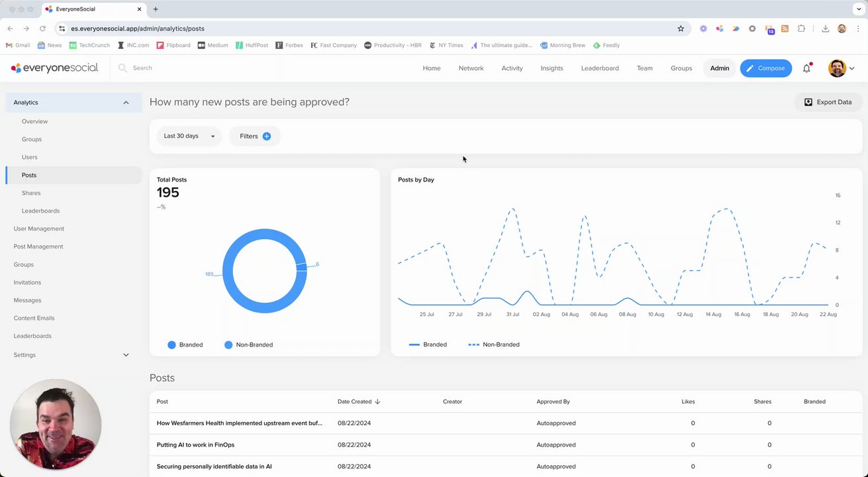The height and width of the screenshot is (477, 868).
Task: Bookmark this page with the star icon
Action: tap(681, 28)
